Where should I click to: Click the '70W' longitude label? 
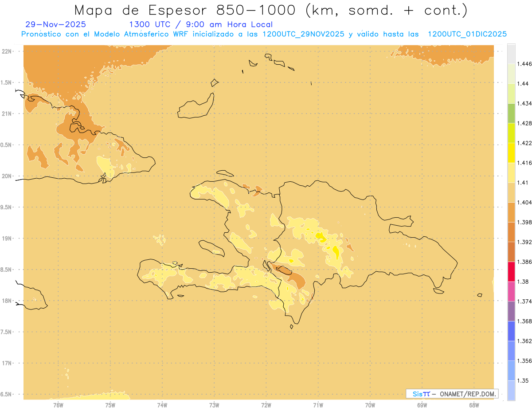point(370,404)
